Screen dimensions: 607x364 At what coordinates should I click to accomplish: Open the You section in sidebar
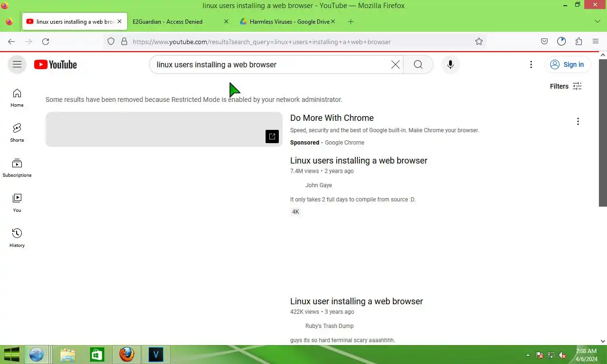(x=17, y=203)
